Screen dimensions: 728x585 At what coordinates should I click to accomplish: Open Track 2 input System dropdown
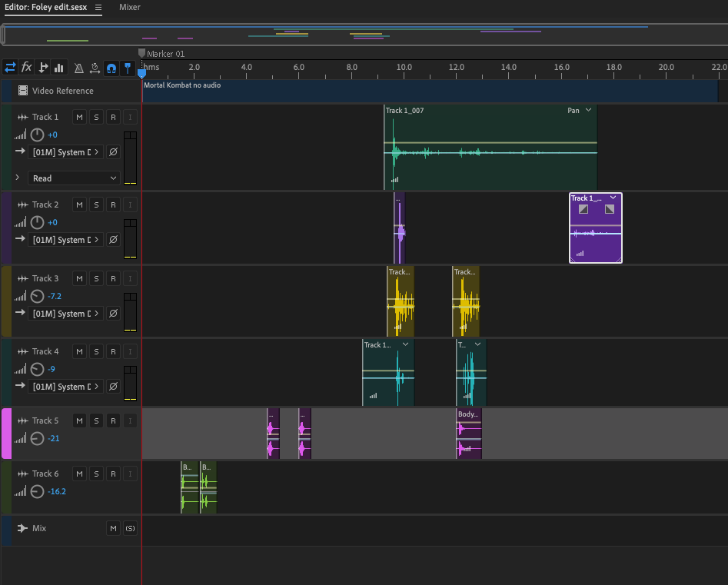[x=66, y=240]
